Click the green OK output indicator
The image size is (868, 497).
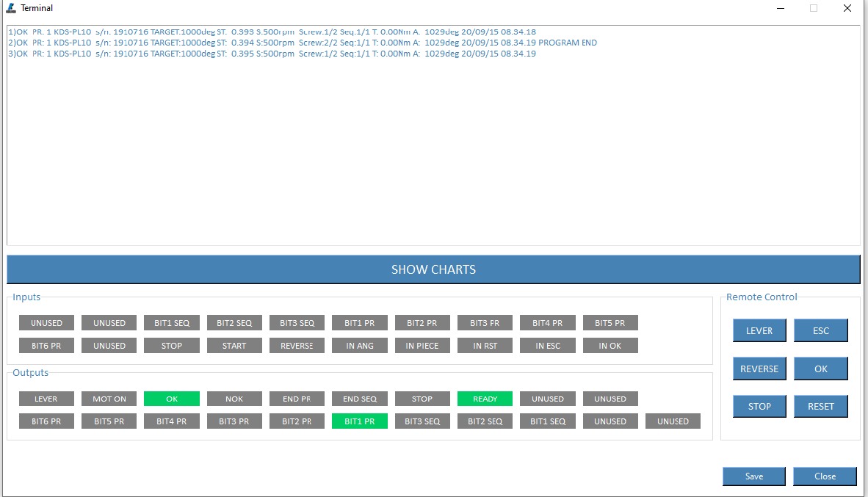click(x=172, y=399)
